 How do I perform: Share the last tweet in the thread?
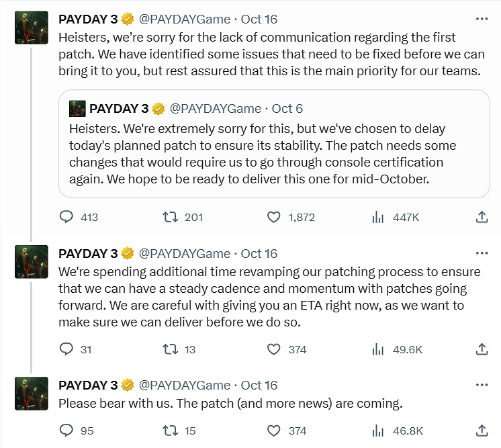482,431
